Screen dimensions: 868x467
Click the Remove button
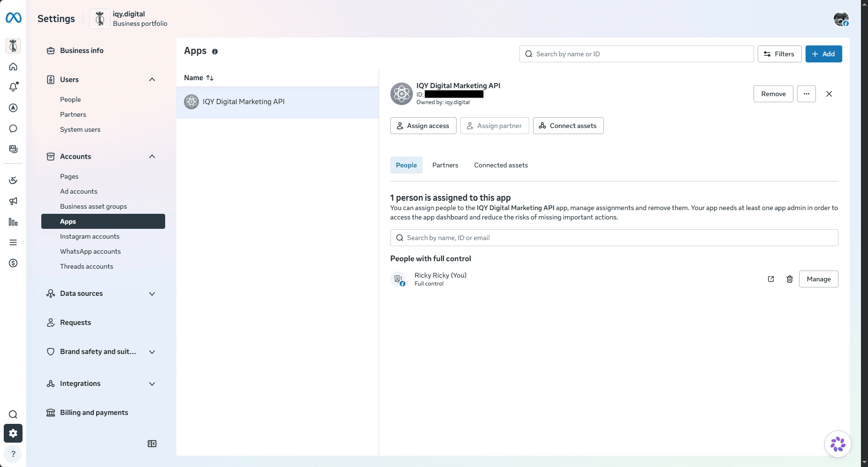pos(773,94)
